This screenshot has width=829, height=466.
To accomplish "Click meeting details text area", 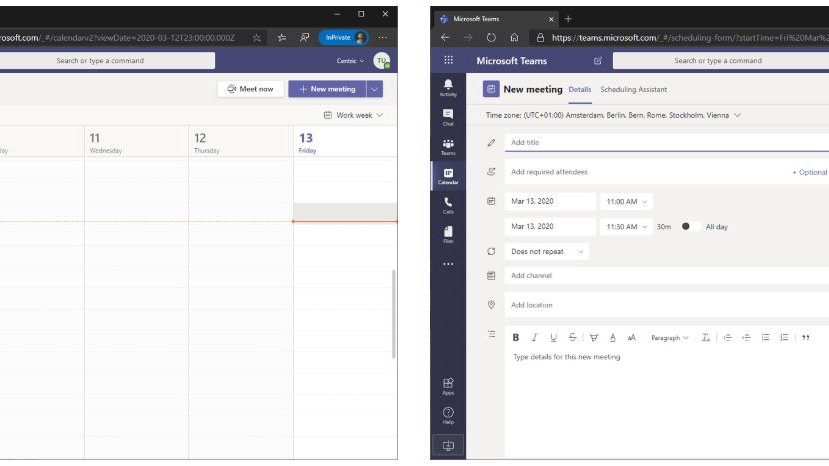I will [667, 402].
